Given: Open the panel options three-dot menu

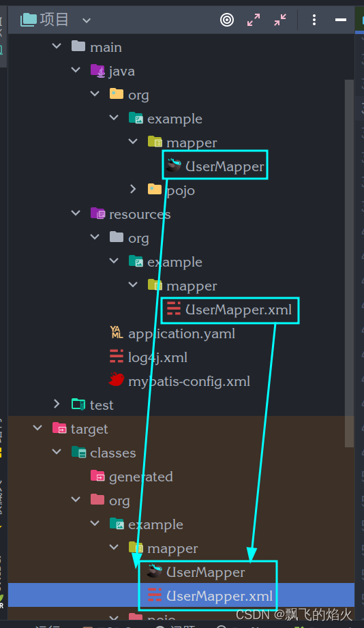Looking at the screenshot, I should [314, 20].
